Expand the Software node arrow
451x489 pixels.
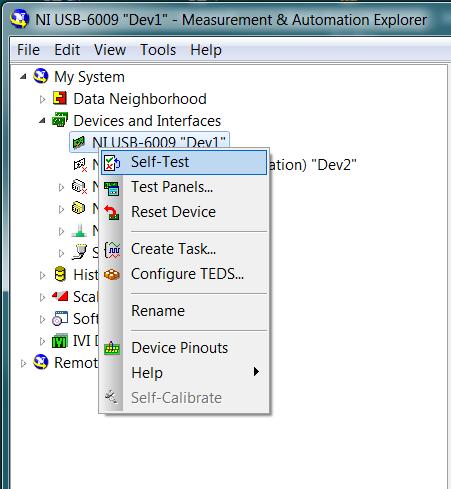42,319
